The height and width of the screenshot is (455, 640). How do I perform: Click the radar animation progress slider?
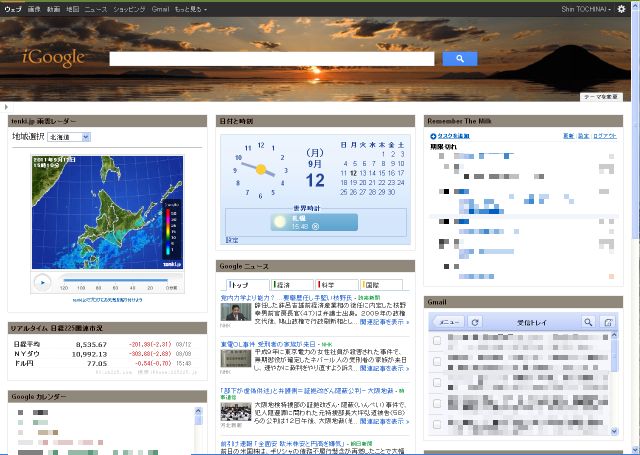click(x=116, y=280)
